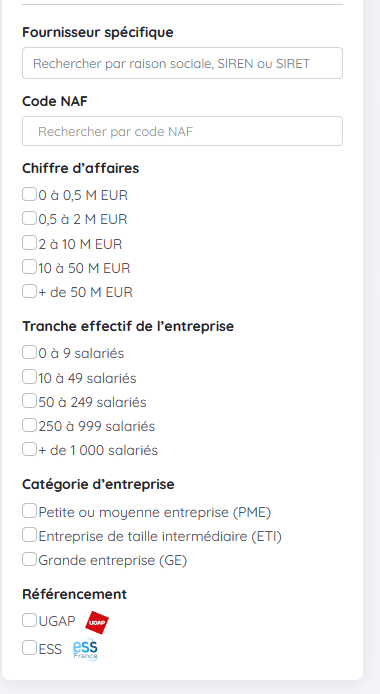Check the 250 à 999 salariés box
The width and height of the screenshot is (380, 694).
click(x=29, y=425)
